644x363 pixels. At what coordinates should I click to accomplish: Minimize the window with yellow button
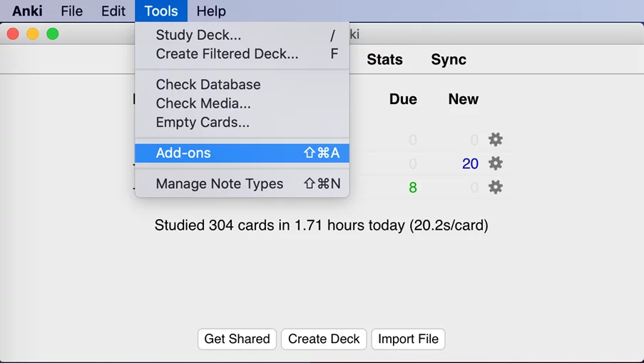point(33,34)
